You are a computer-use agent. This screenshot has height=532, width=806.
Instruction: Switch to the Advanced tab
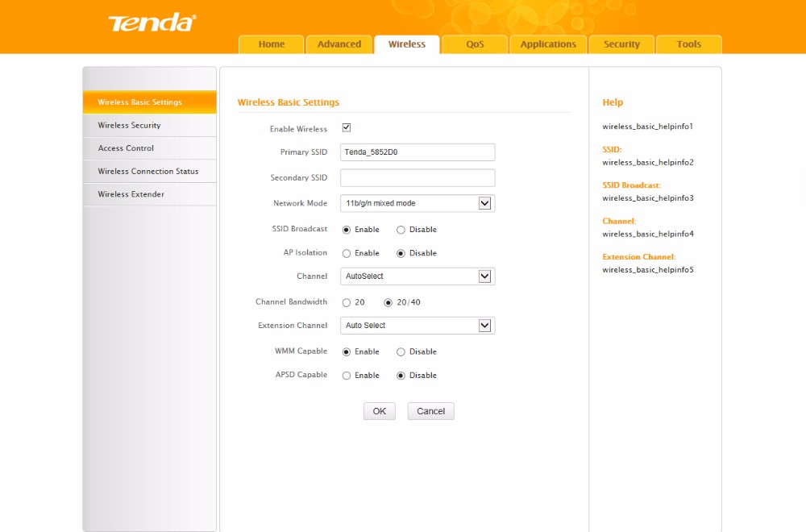tap(339, 44)
